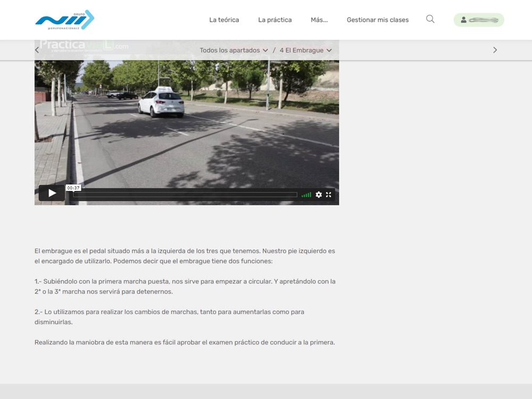Open video settings gear
Viewport: 532px width, 399px height.
click(319, 194)
